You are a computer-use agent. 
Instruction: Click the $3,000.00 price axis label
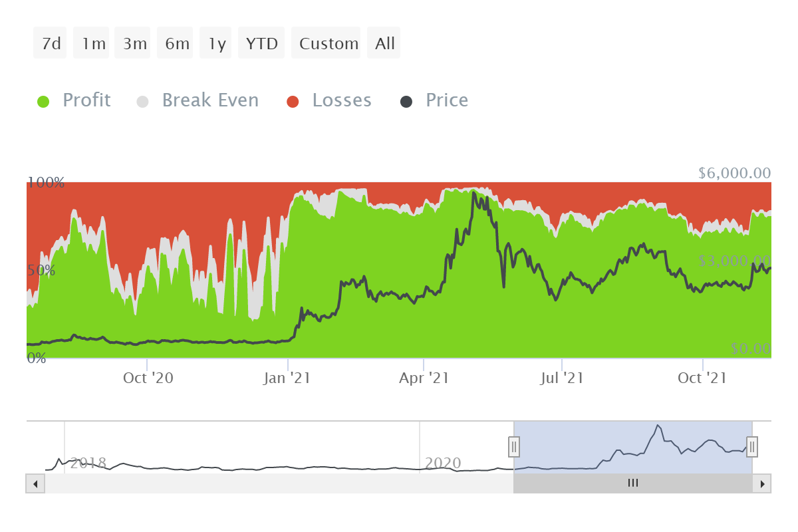tap(735, 261)
